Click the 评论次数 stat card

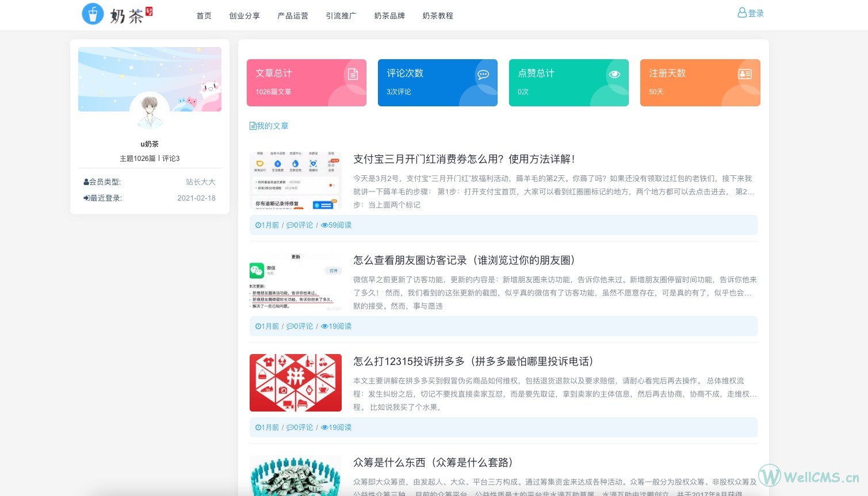click(438, 83)
